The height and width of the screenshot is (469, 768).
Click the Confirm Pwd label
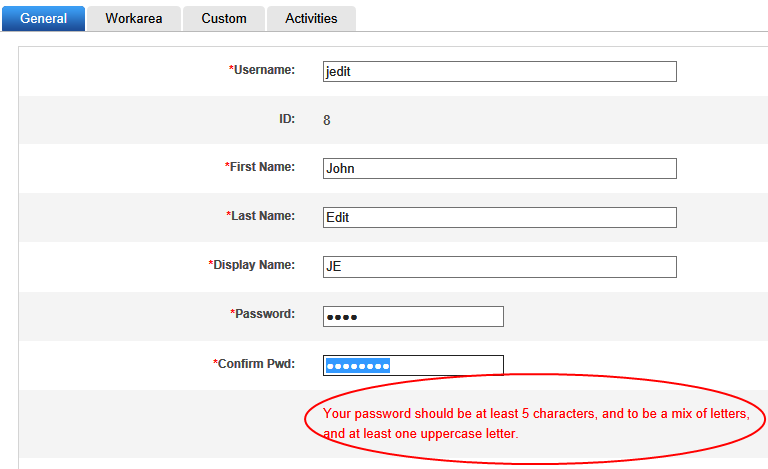(254, 364)
